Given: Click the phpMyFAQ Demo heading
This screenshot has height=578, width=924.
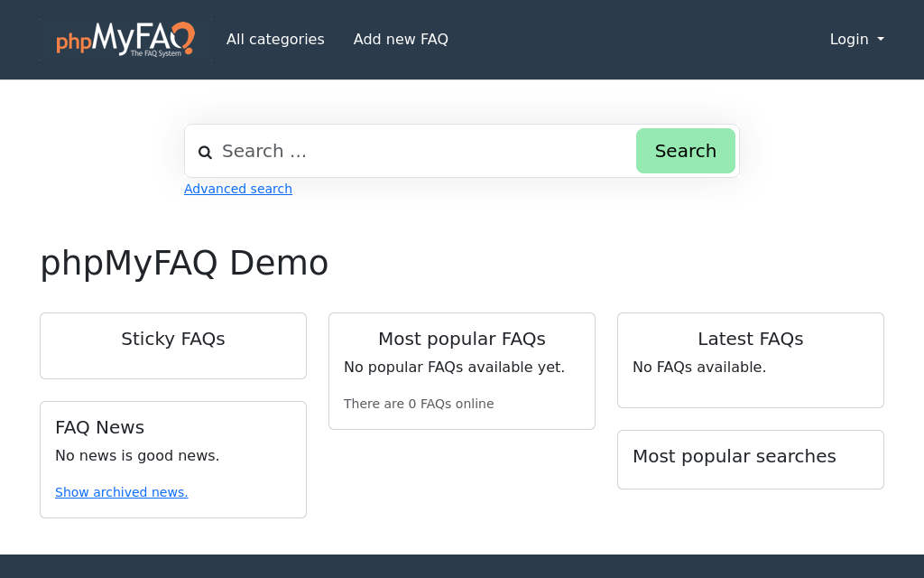Looking at the screenshot, I should tap(184, 263).
